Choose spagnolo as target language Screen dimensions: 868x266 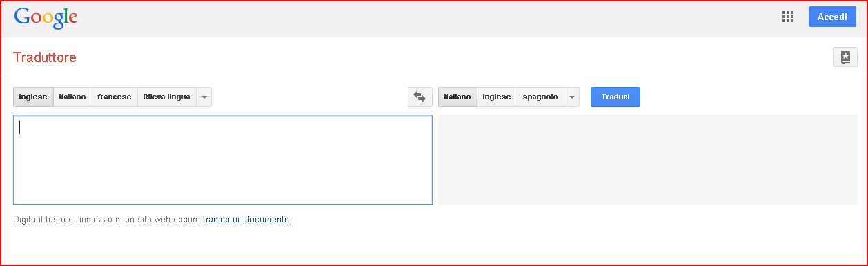[540, 97]
